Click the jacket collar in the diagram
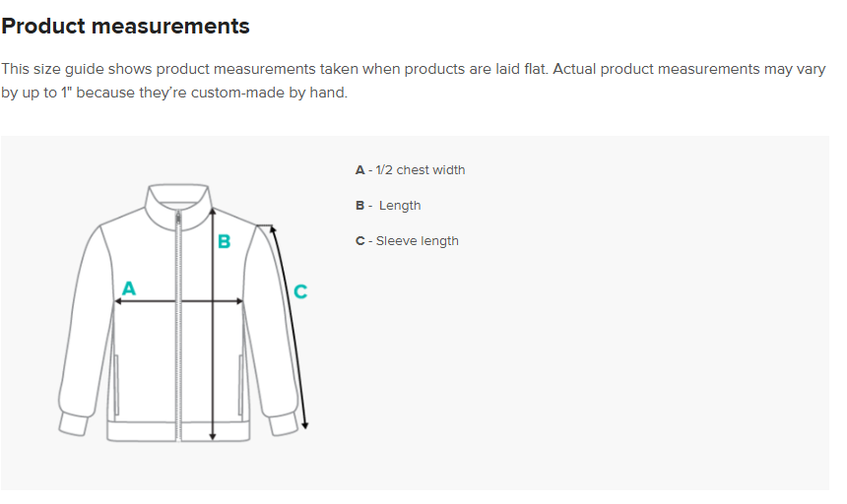The height and width of the screenshot is (504, 847). coord(178,197)
